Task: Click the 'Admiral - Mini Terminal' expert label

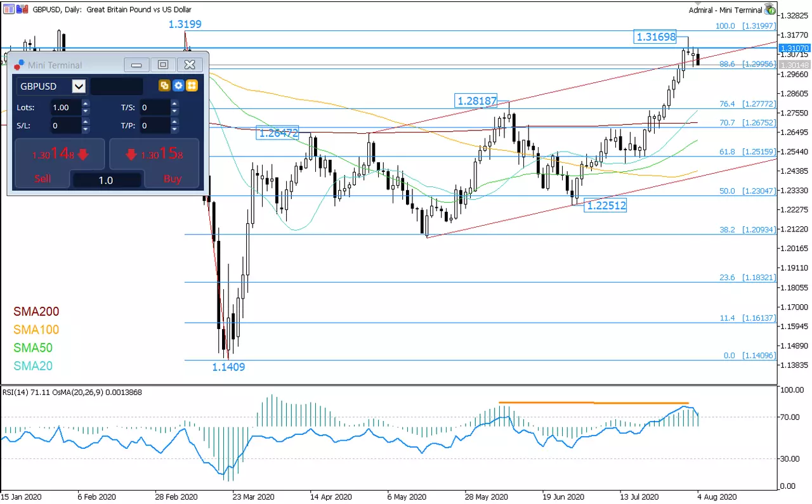Action: click(726, 10)
